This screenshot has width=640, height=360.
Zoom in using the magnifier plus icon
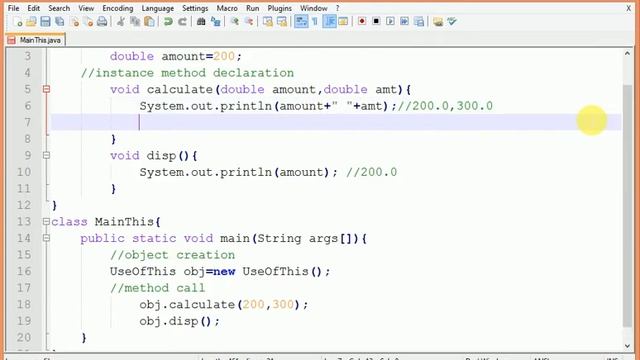coord(234,22)
